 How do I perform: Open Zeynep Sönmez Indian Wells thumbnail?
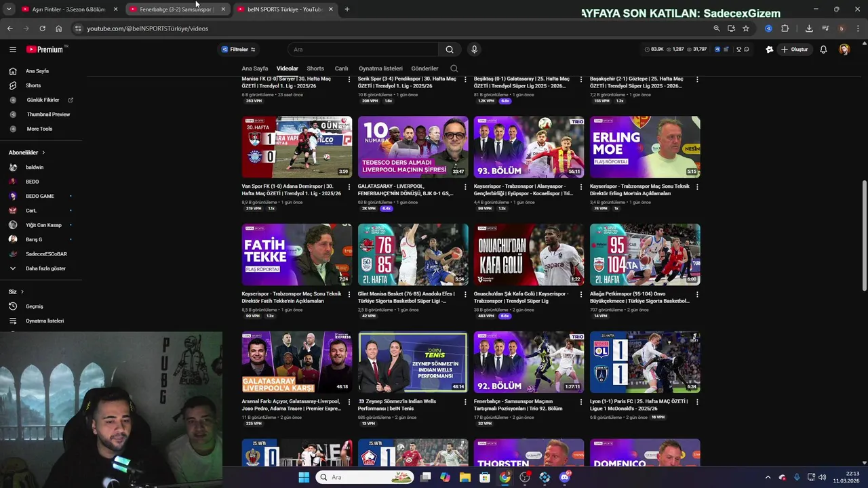(x=413, y=362)
